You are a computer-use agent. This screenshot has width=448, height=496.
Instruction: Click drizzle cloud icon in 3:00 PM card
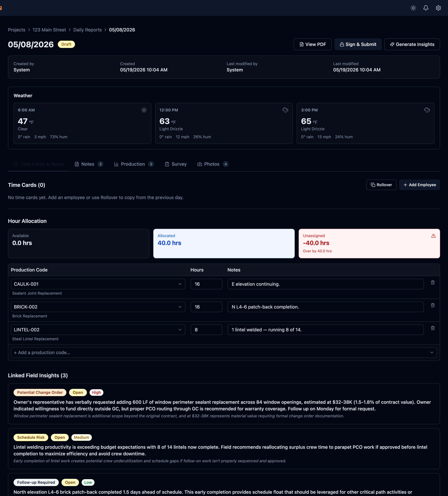tap(427, 110)
